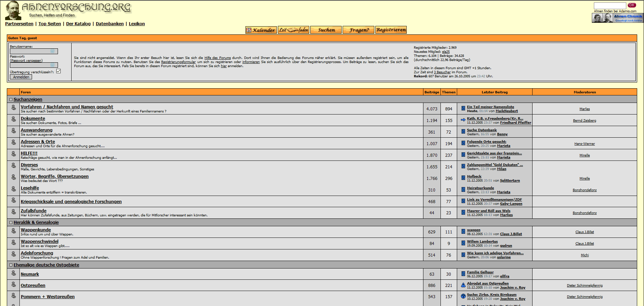644x306 pixels.
Task: Click the warning triangle icon beside Abrodat aus Ostpreußen
Action: (463, 285)
